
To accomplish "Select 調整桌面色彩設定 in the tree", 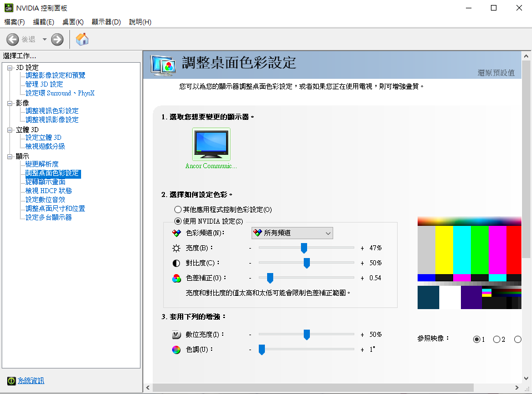I will tap(53, 173).
